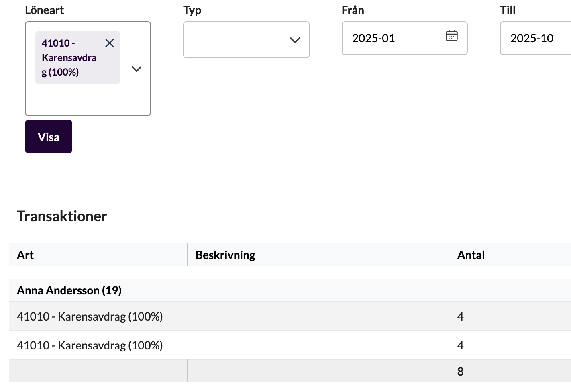Focus the Till date field 2025-10
571x392 pixels.
(535, 38)
